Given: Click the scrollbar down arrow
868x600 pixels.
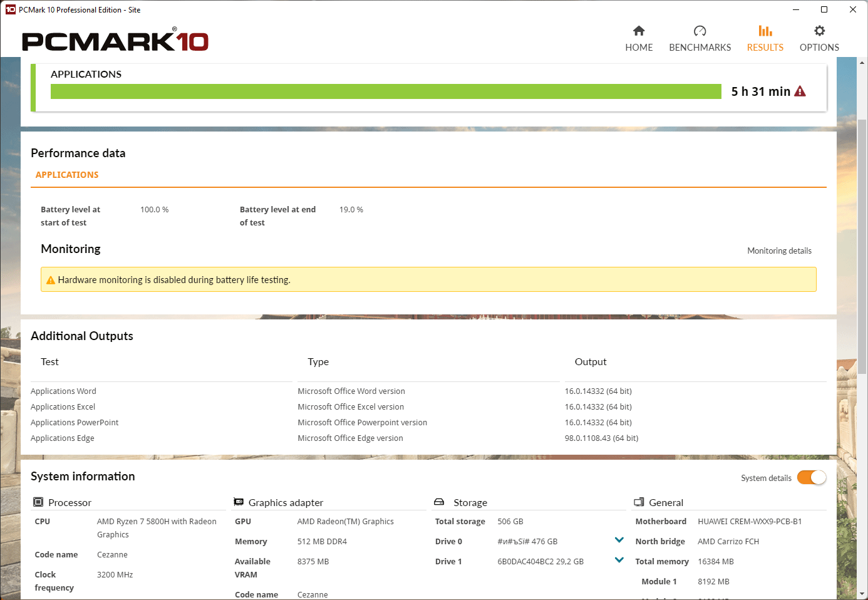Looking at the screenshot, I should click(862, 594).
